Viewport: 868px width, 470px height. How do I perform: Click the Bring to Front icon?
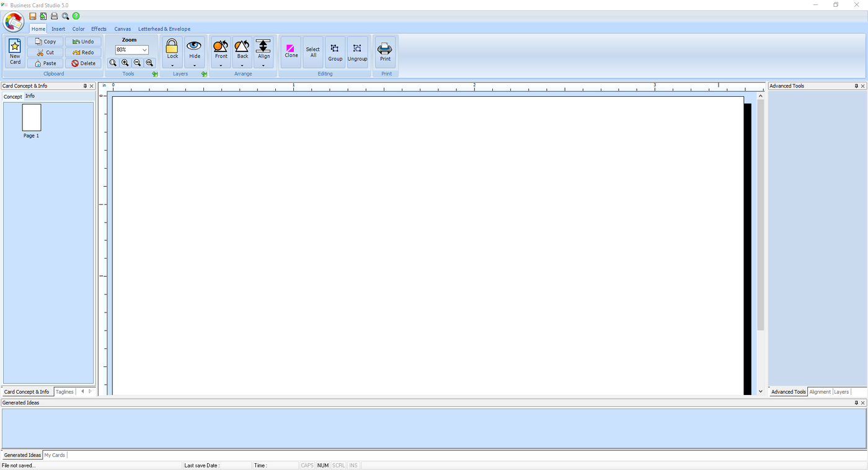click(221, 45)
